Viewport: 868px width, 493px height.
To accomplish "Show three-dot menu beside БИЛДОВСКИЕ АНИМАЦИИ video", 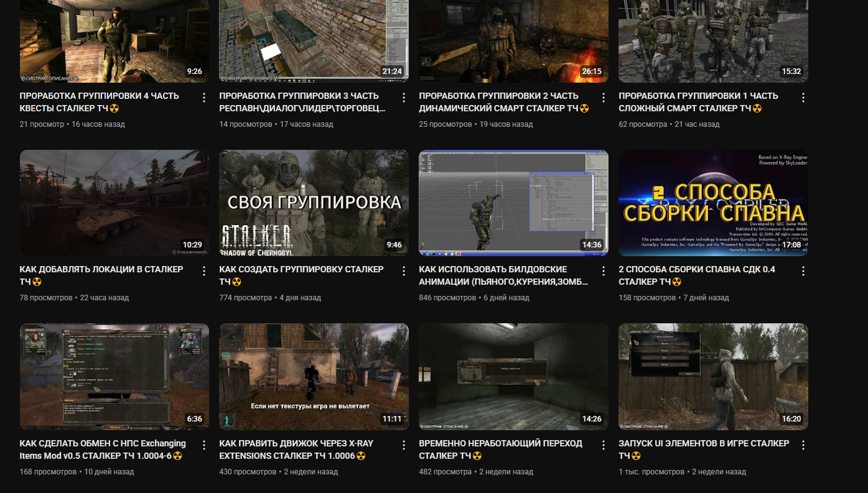I will point(603,271).
